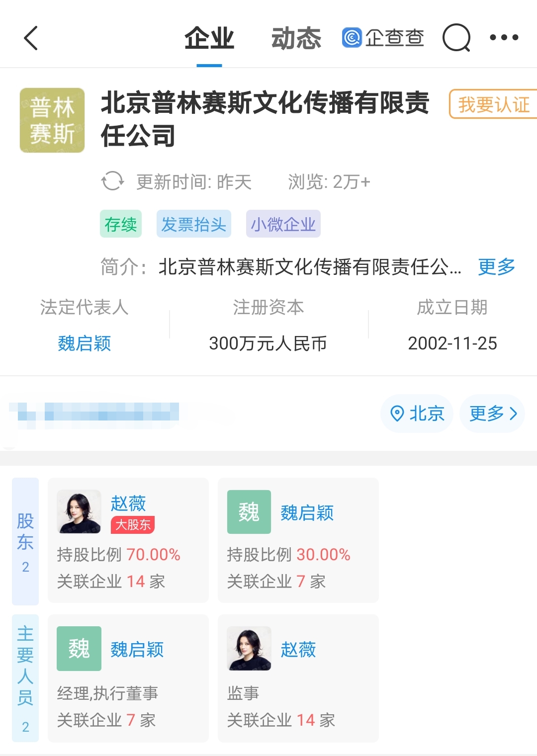The image size is (537, 756).
Task: Switch to the 动态 tab
Action: 296,39
